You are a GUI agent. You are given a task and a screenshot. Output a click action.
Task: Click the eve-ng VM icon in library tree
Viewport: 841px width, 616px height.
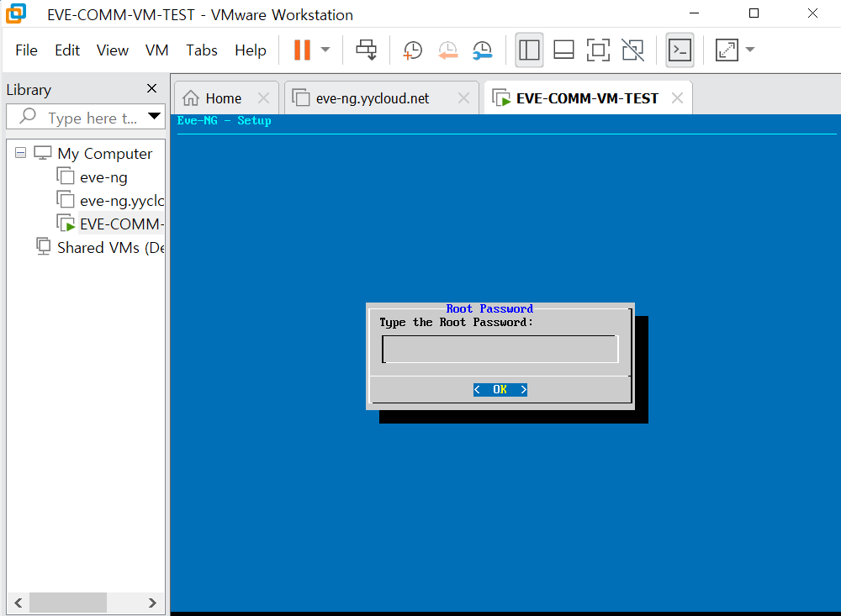coord(66,176)
